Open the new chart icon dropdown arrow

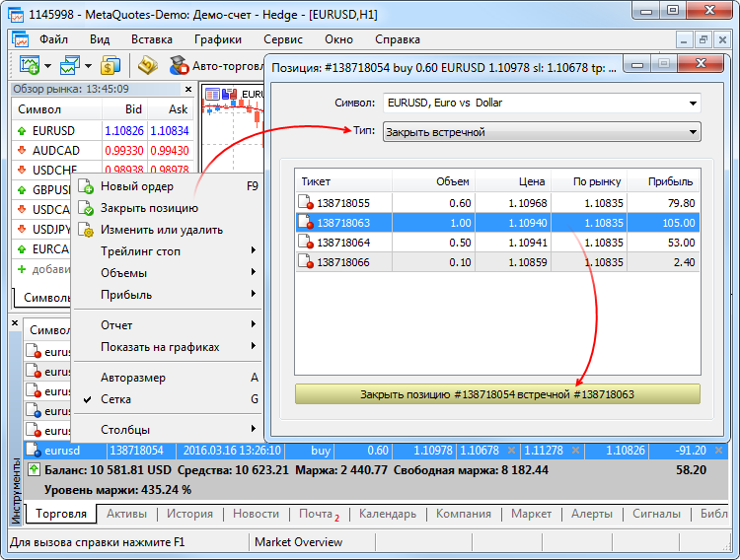[x=47, y=66]
